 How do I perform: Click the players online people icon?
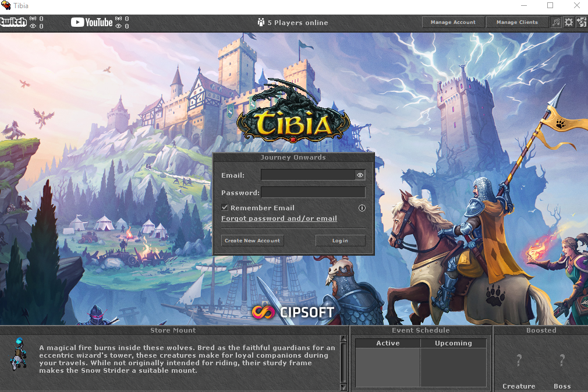click(261, 23)
